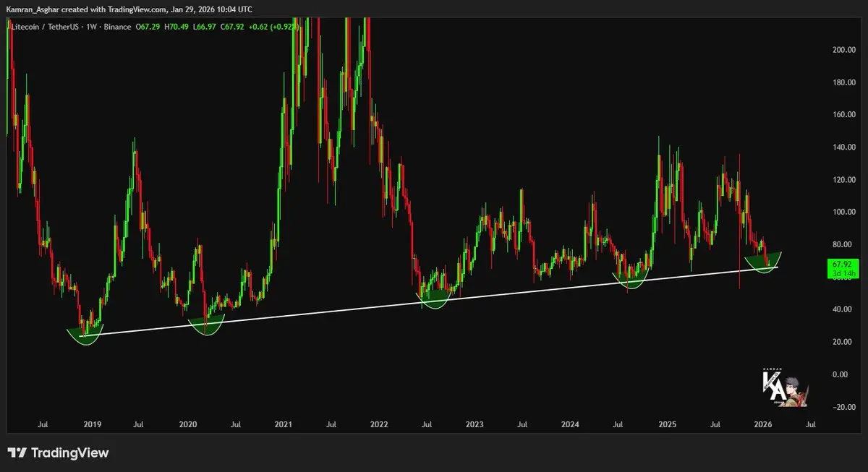Click the 2024 year label on the time axis

pyautogui.click(x=570, y=425)
